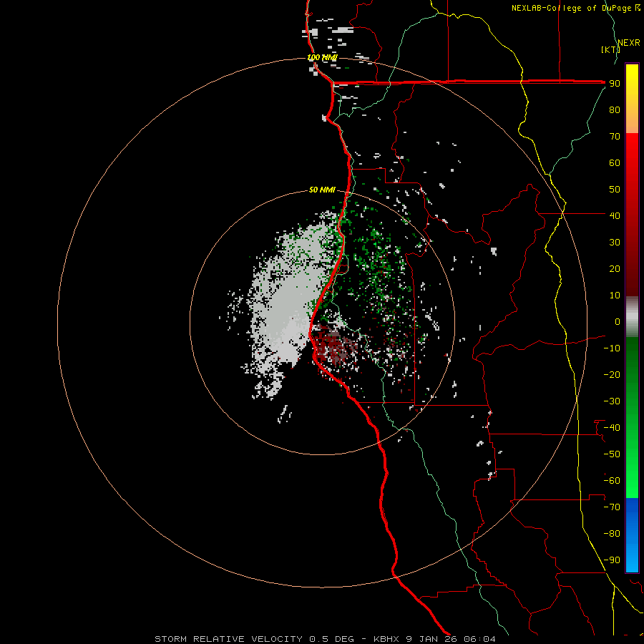
Task: Click the KT units label above the color scale
Action: 610,49
